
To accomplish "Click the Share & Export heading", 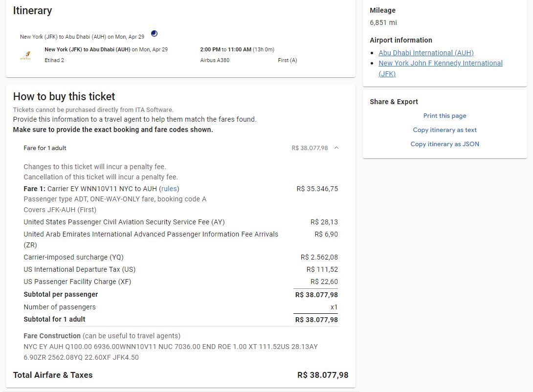I will tap(394, 102).
